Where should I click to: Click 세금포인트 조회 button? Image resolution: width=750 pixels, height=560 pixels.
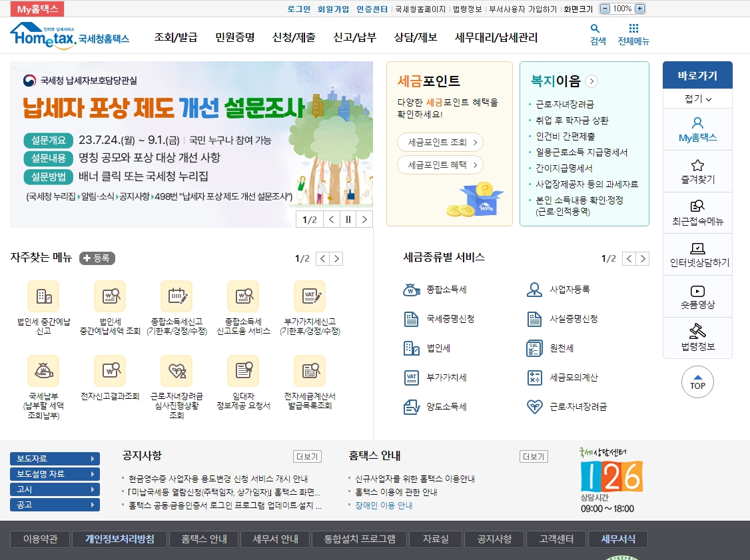click(440, 142)
